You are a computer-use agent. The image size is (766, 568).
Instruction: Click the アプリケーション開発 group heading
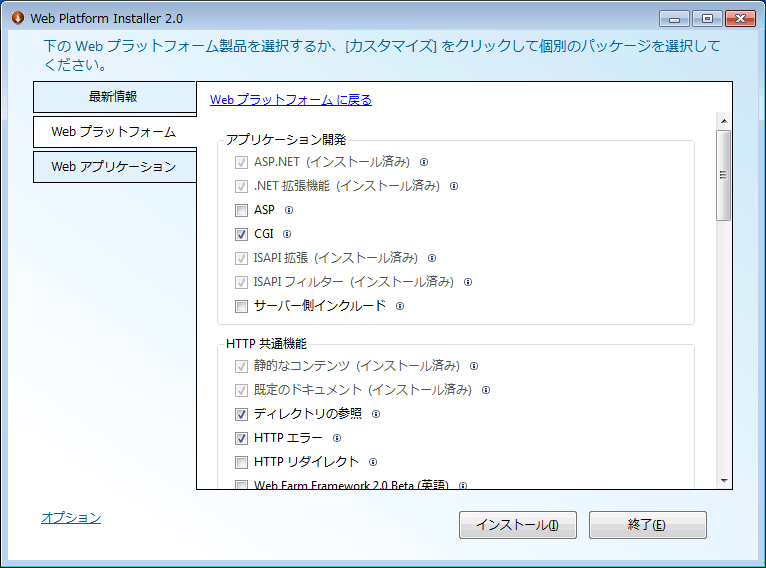[286, 140]
